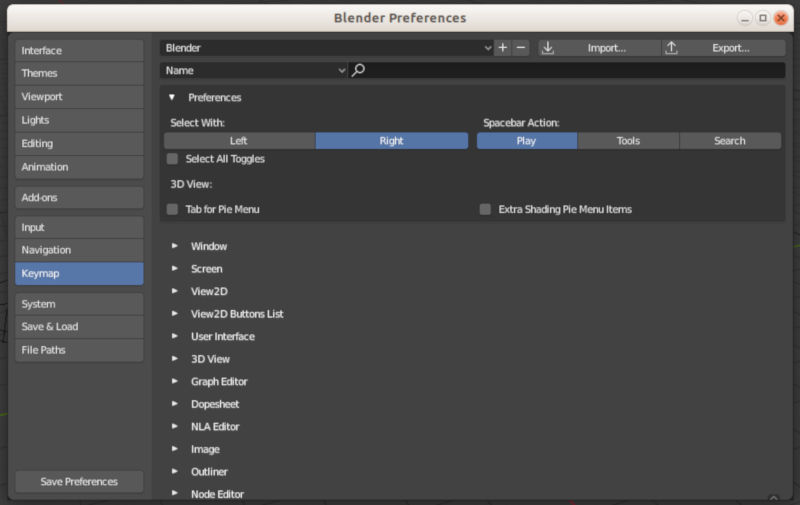Screen dimensions: 800x505
Task: Open the Themes preferences tab
Action: pos(79,73)
